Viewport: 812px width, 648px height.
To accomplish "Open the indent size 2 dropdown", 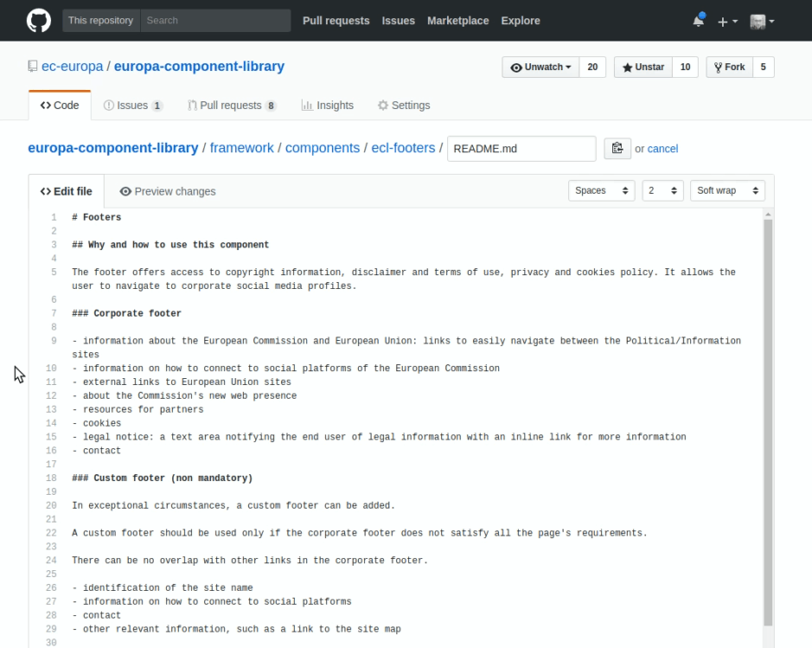I will pyautogui.click(x=663, y=190).
